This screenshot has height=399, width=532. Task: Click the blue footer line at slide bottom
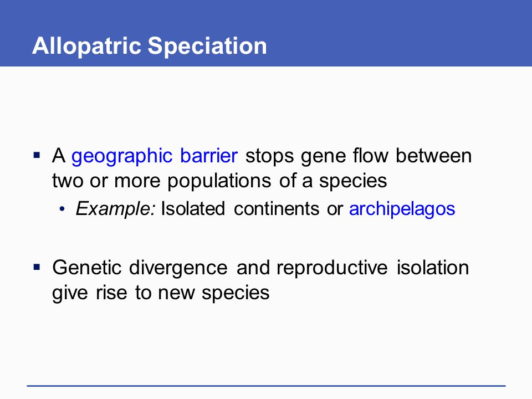(266, 386)
